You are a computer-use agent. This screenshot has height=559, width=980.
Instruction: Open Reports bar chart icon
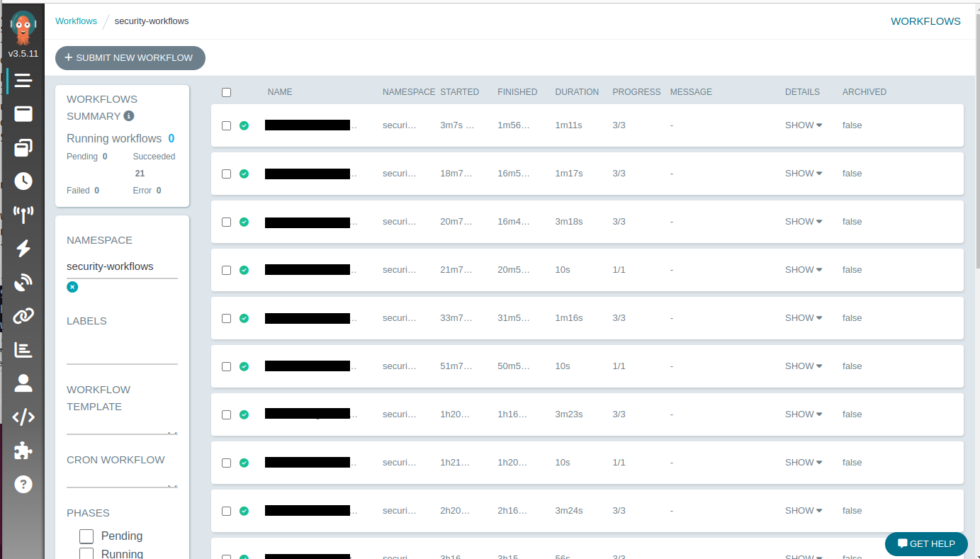(x=23, y=349)
